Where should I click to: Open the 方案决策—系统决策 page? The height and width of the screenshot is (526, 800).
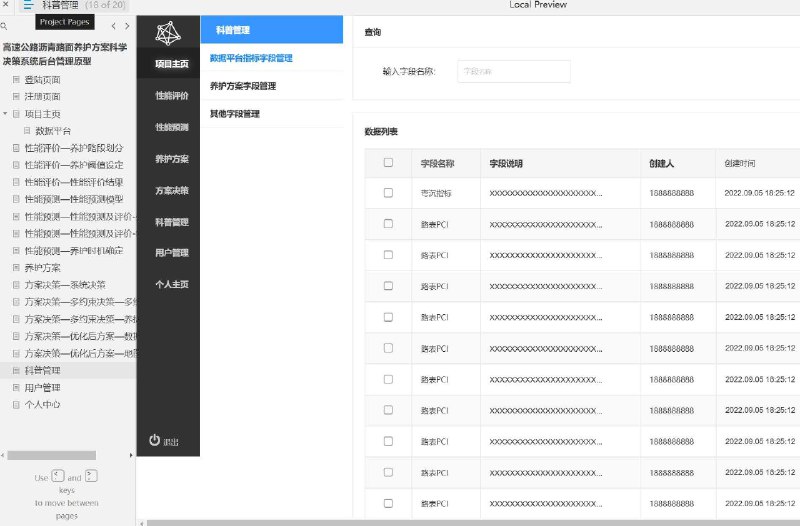coord(65,285)
